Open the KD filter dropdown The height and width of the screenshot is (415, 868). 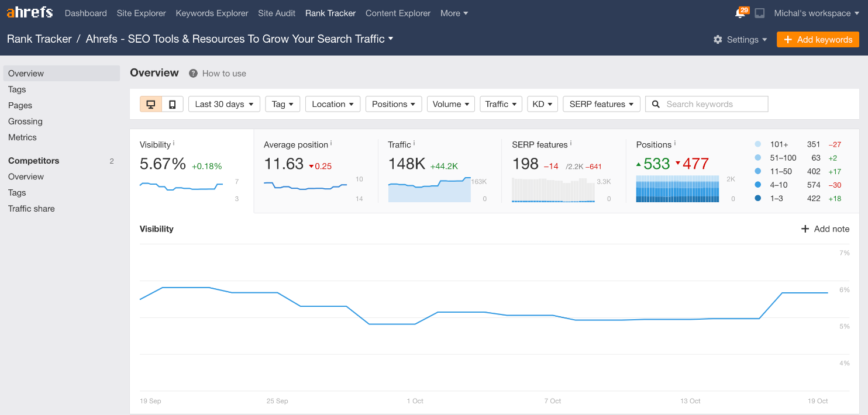click(x=542, y=104)
